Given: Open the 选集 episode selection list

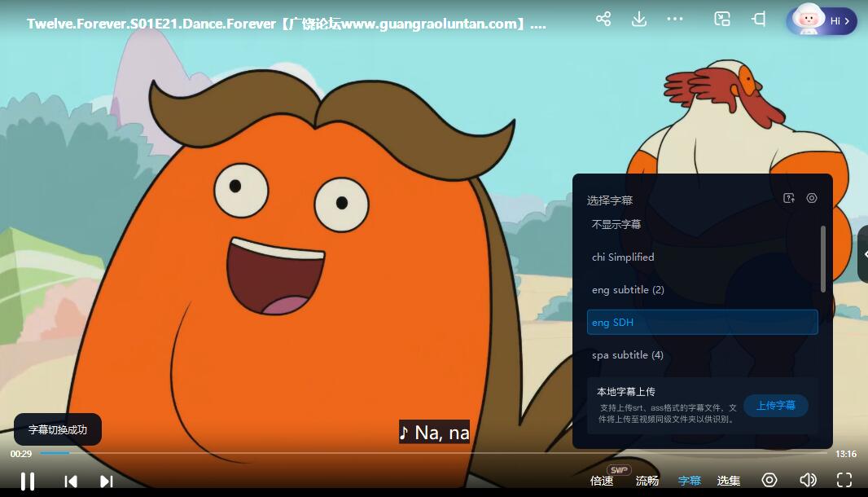Looking at the screenshot, I should [729, 481].
